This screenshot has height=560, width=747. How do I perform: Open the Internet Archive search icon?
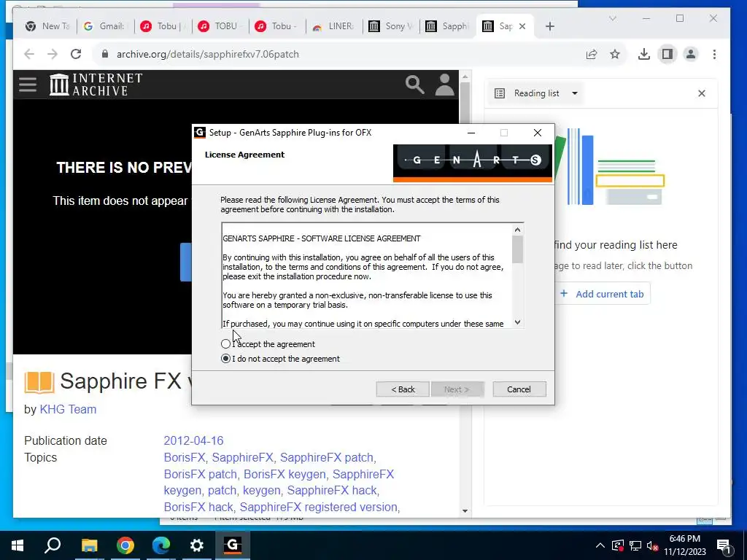pos(414,85)
